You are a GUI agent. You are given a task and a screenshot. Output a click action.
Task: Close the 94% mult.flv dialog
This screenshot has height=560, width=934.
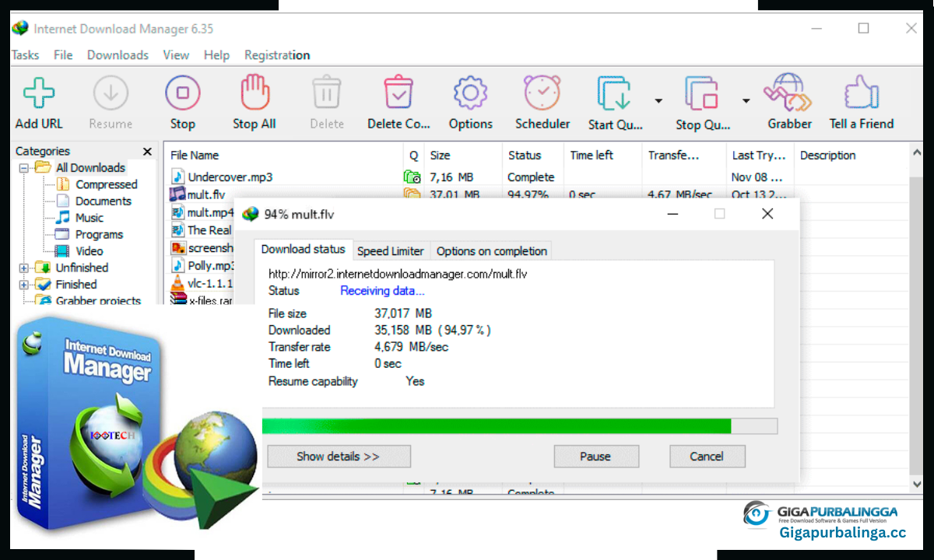[767, 214]
